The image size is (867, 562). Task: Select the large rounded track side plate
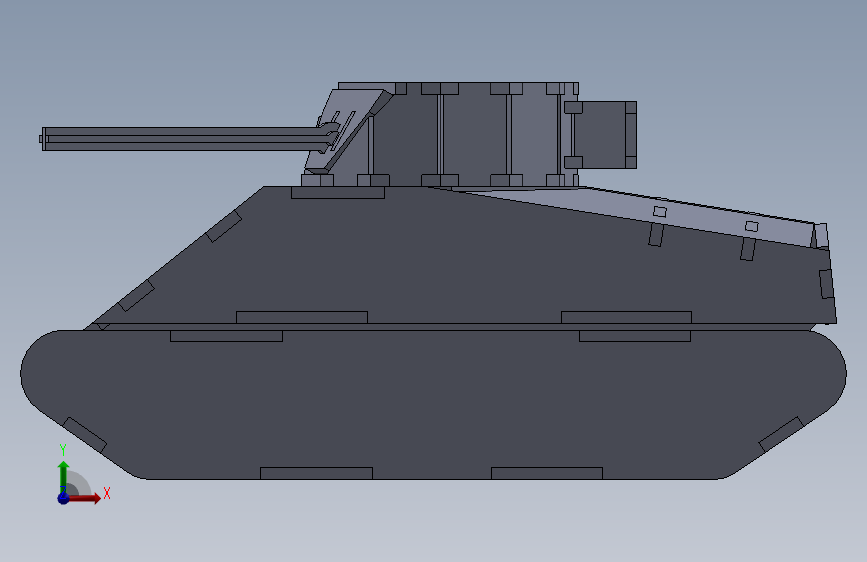coord(434,407)
